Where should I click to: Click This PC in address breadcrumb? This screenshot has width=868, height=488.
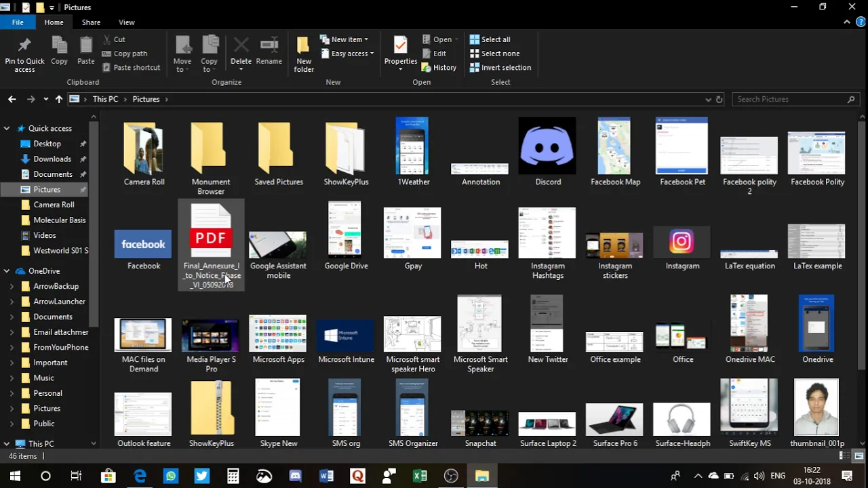(x=105, y=99)
